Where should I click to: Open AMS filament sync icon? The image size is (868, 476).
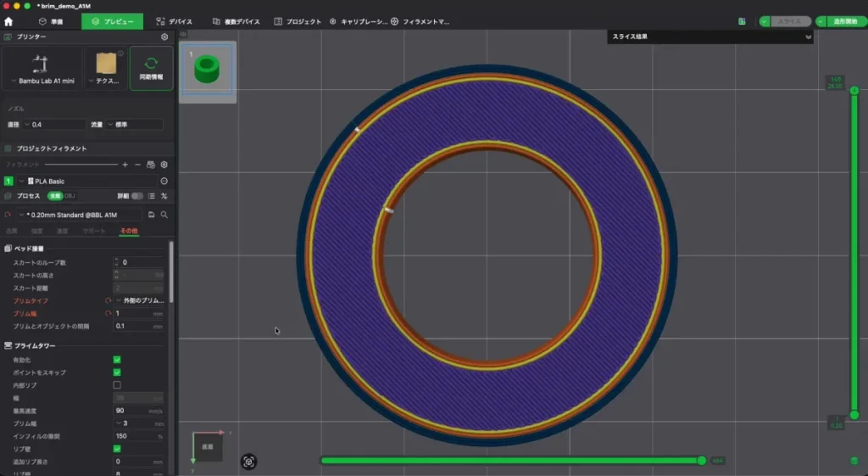(x=151, y=165)
